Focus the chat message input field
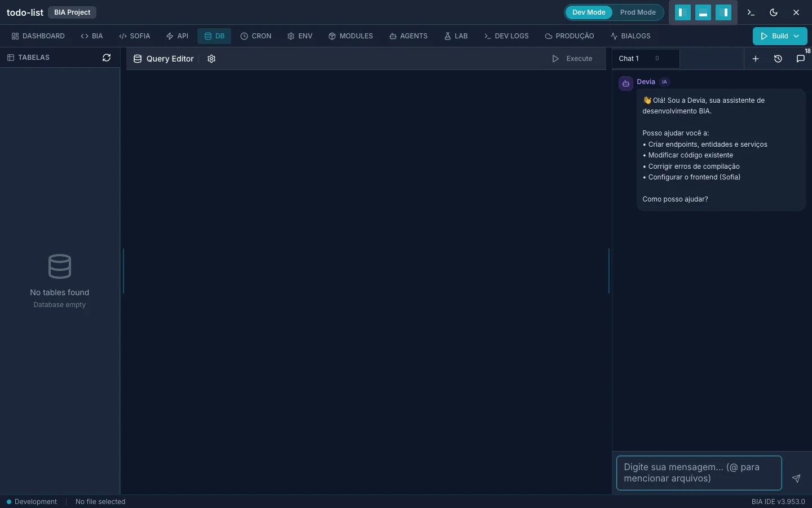 coord(699,473)
